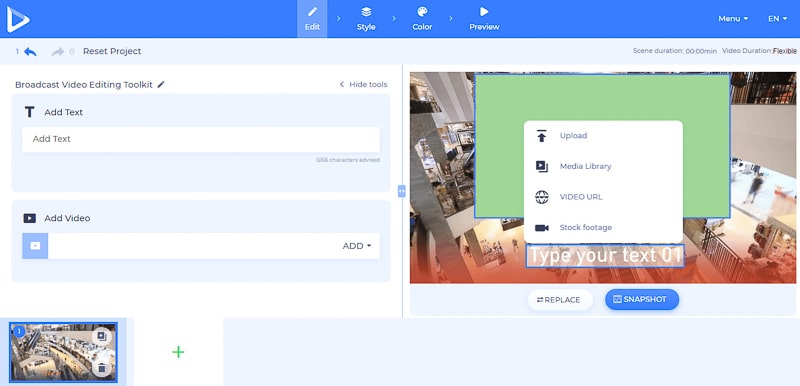Select Media Library option
The height and width of the screenshot is (386, 800).
tap(603, 166)
